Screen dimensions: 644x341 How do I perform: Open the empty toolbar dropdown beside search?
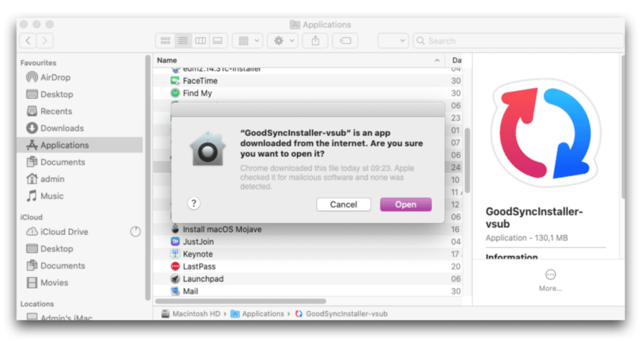click(393, 41)
